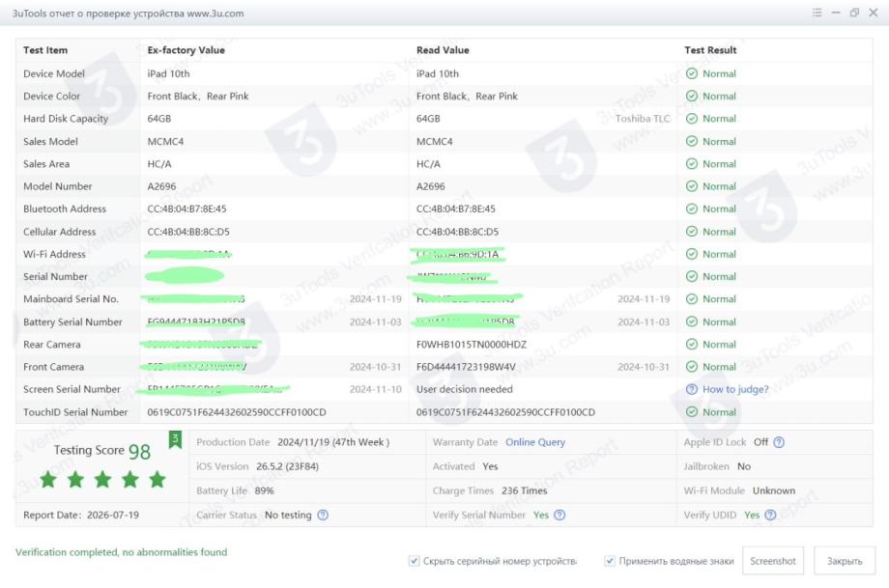Click the Toshiba TLC label

[643, 119]
